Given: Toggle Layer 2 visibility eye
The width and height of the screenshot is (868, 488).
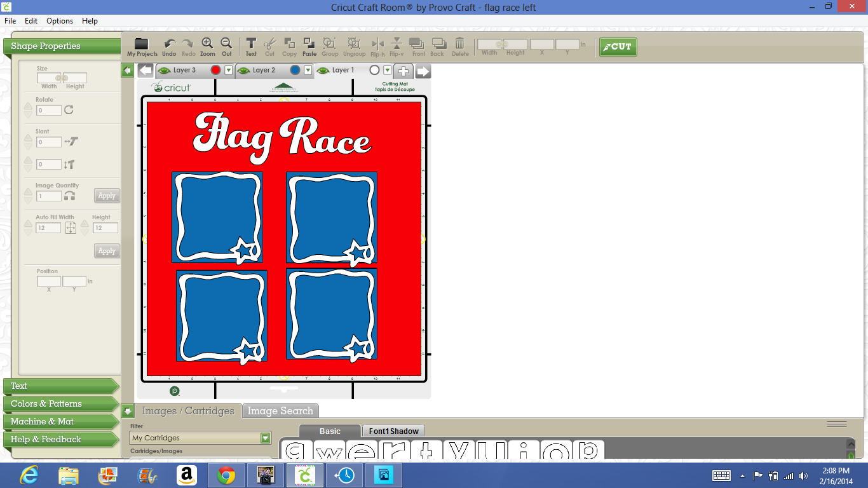Looking at the screenshot, I should (x=244, y=71).
